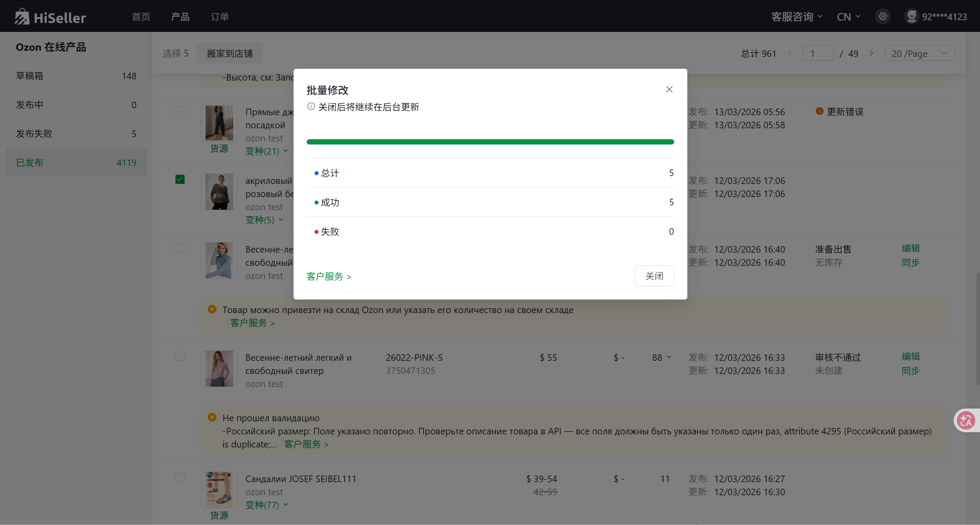Screen dimensions: 980x525
Task: Click the HiSeller logo icon
Action: [22, 17]
